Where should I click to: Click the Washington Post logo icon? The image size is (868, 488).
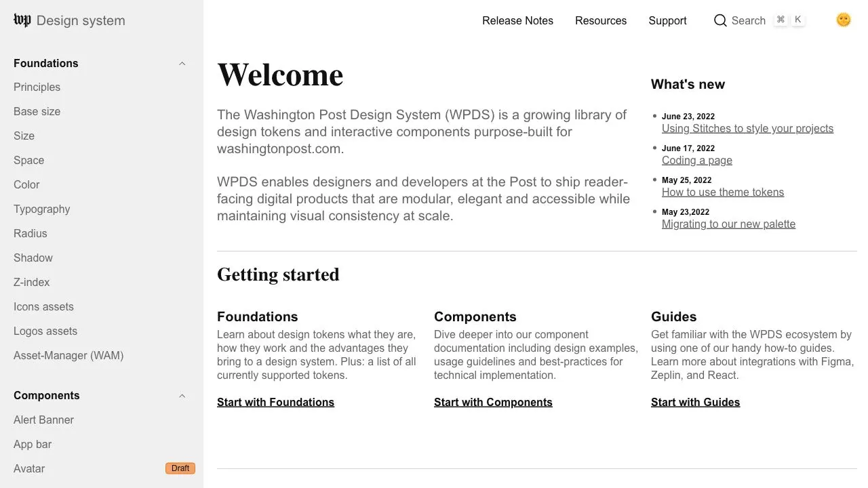[x=22, y=20]
